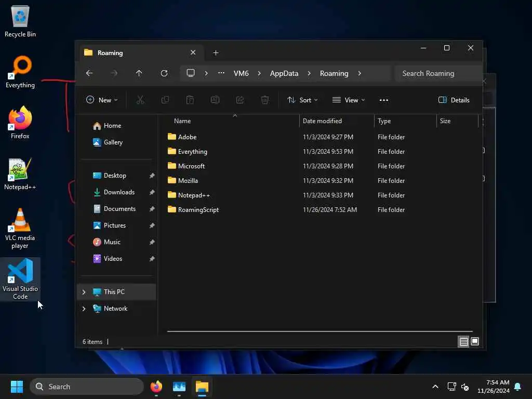Select the VLC media player shortcut

coord(20,229)
